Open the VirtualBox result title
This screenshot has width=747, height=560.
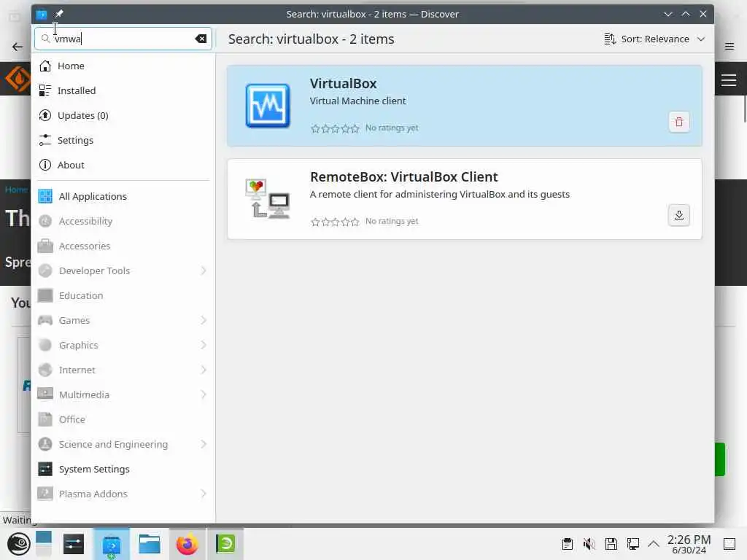point(343,83)
